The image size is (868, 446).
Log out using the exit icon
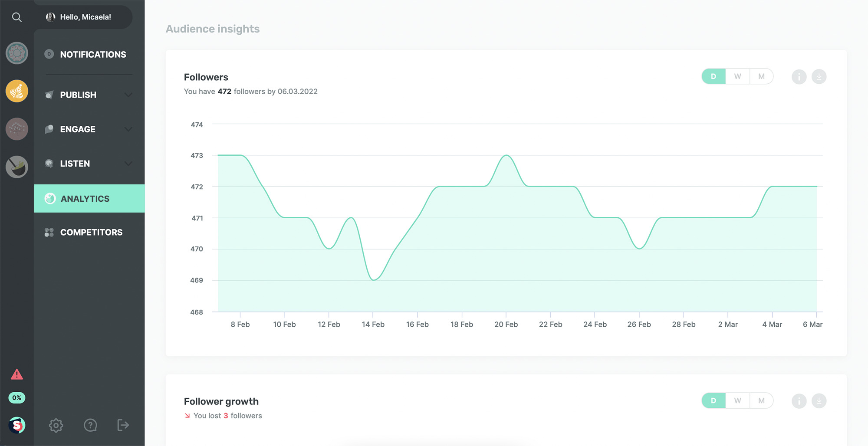tap(123, 425)
